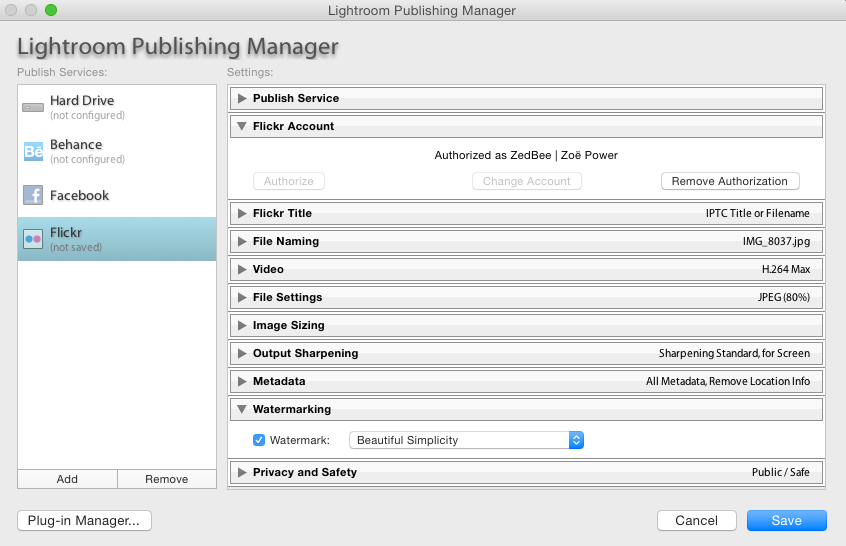Collapse the Flickr Account section
This screenshot has width=846, height=546.
coord(242,126)
